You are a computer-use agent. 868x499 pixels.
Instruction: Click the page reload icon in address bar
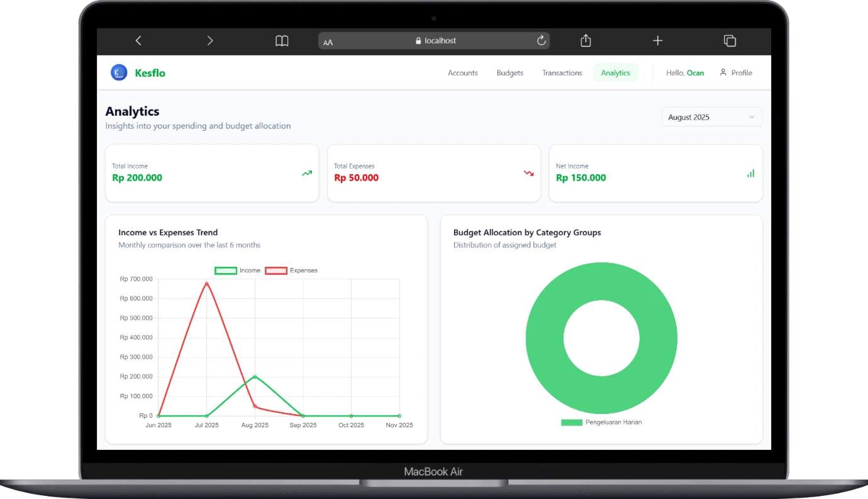coord(541,40)
